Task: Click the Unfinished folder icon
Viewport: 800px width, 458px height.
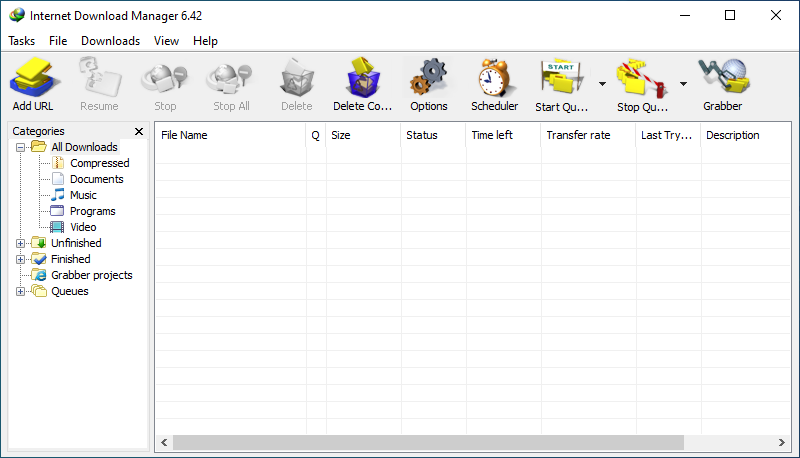Action: [x=39, y=243]
